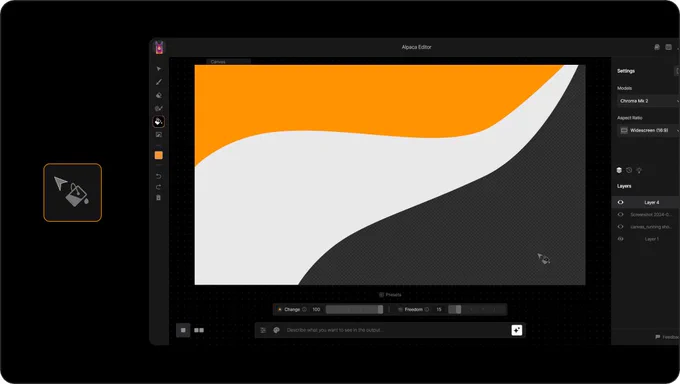Click the image import tool icon
This screenshot has height=384, width=680.
click(159, 135)
